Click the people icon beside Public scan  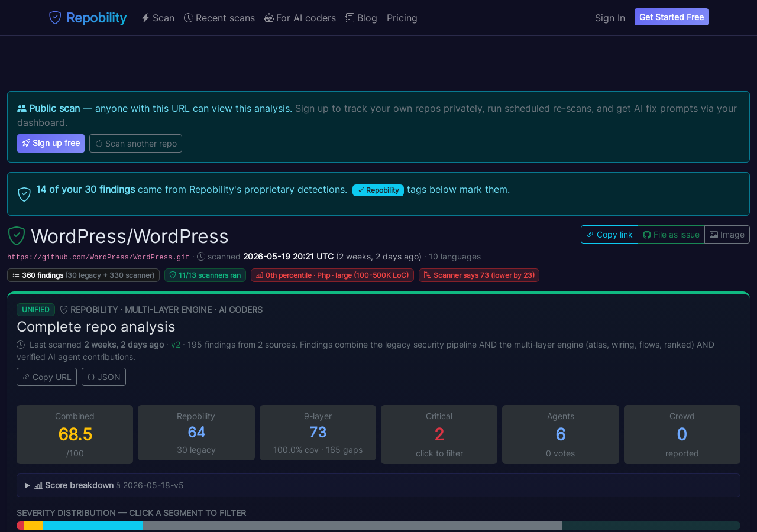[22, 108]
